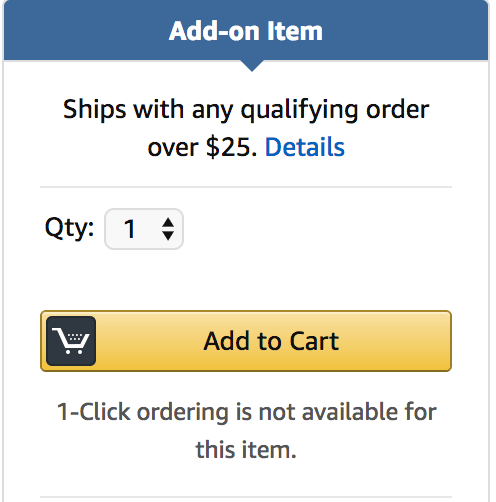The image size is (496, 502).
Task: Click the divider line above Qty
Action: pyautogui.click(x=246, y=187)
